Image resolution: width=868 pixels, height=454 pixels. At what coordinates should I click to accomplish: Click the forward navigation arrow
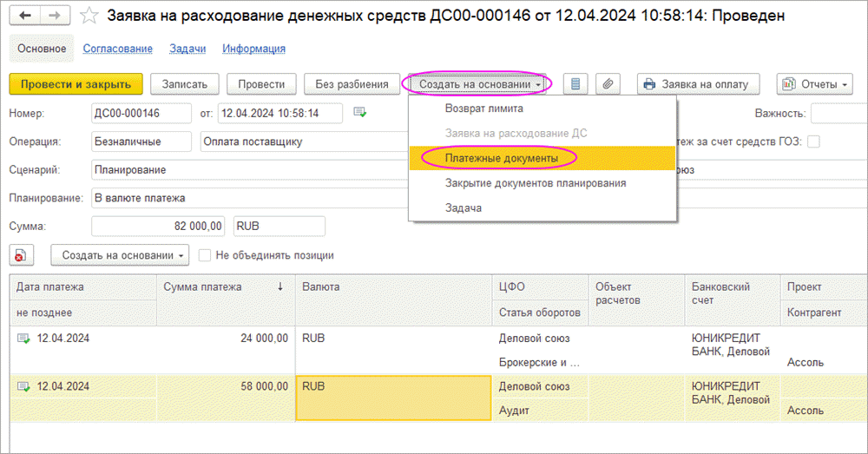pyautogui.click(x=55, y=16)
